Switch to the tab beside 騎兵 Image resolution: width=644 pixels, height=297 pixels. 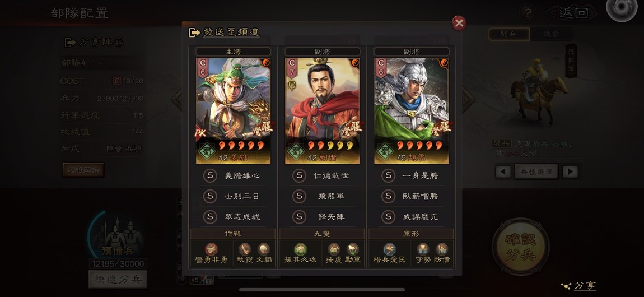pos(551,35)
